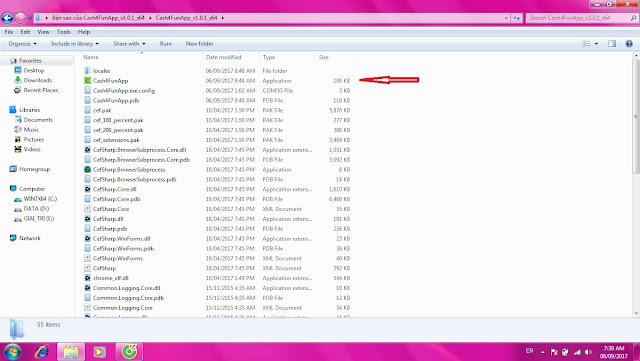Open the Help menu

pyautogui.click(x=84, y=32)
